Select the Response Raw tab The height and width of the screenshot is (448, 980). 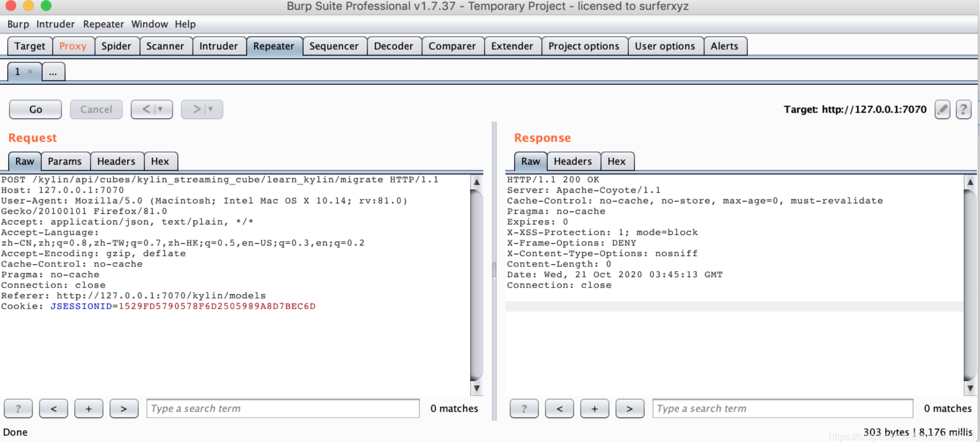531,162
